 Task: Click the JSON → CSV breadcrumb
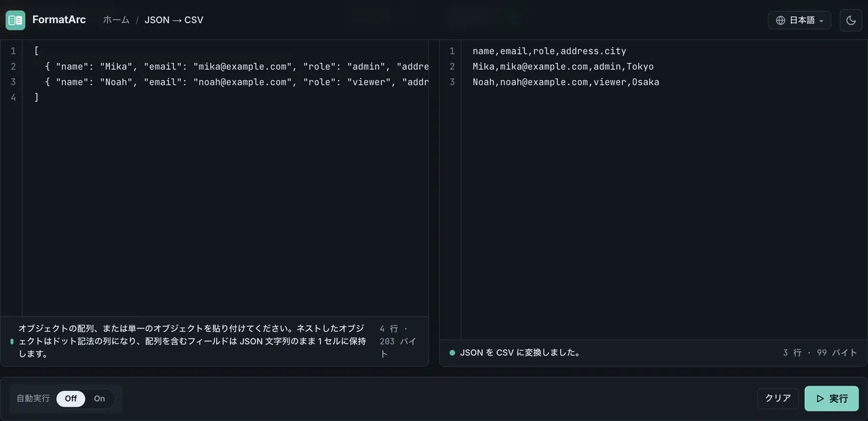click(174, 20)
